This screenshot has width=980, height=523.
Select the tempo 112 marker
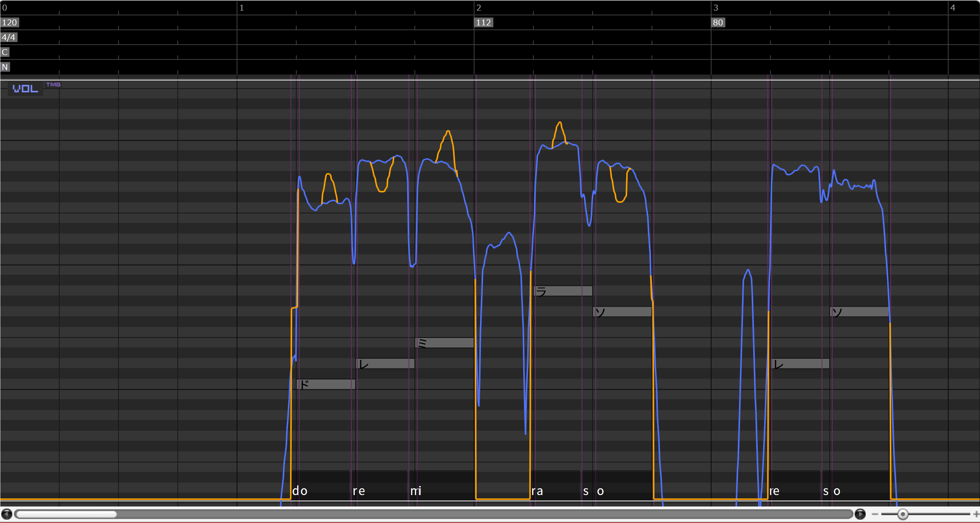tap(483, 22)
